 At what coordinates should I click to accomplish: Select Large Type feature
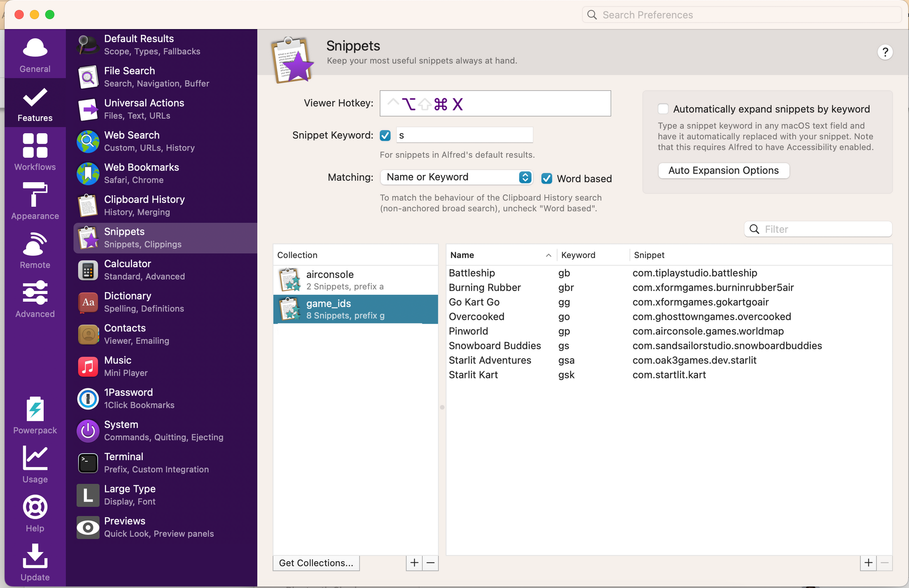coord(165,495)
